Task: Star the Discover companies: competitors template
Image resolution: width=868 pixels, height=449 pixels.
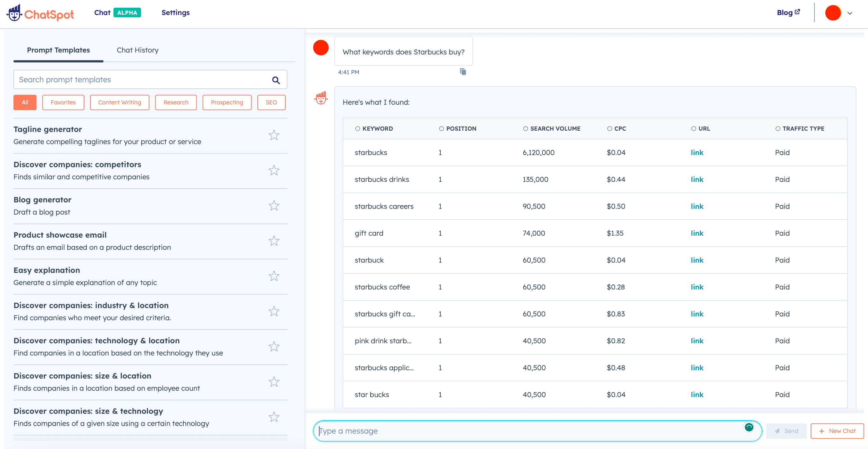Action: pos(274,170)
